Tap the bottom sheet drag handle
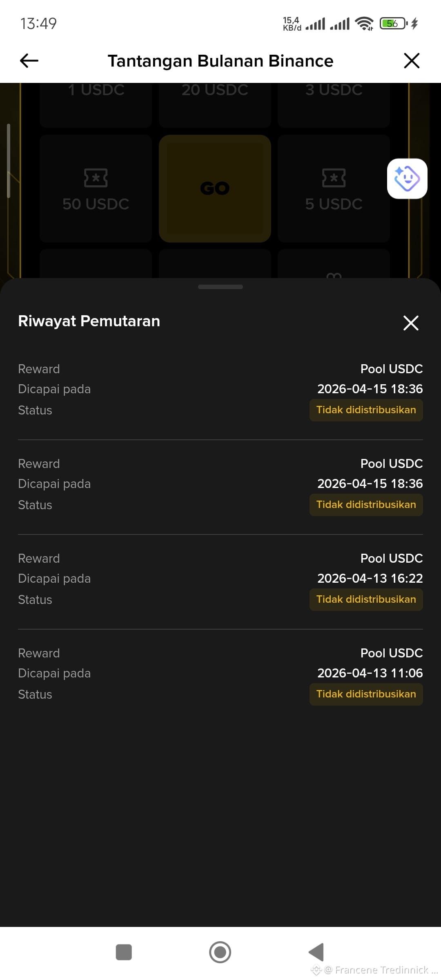 [220, 287]
